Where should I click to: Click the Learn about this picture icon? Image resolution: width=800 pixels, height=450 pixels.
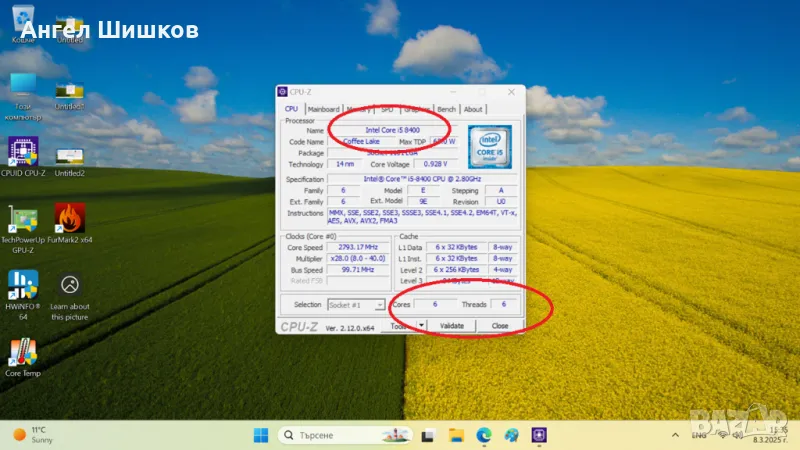(x=69, y=286)
